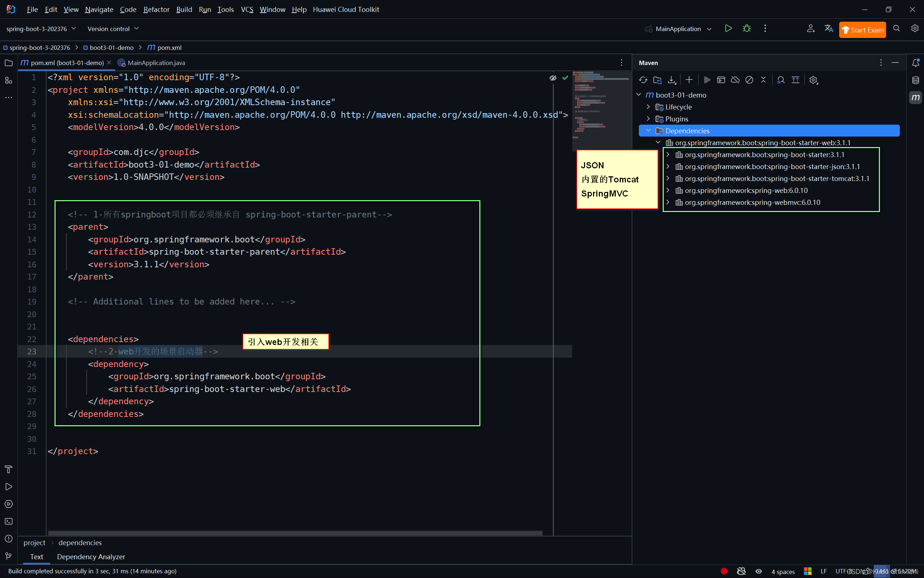Expand Plugins node in Maven
The height and width of the screenshot is (578, 924).
coord(648,118)
